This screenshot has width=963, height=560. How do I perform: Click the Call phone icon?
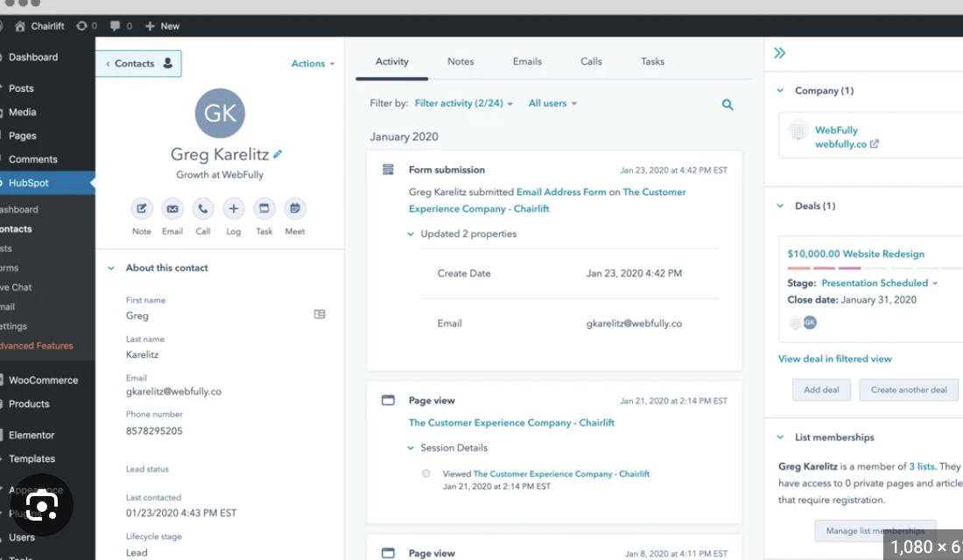[203, 209]
